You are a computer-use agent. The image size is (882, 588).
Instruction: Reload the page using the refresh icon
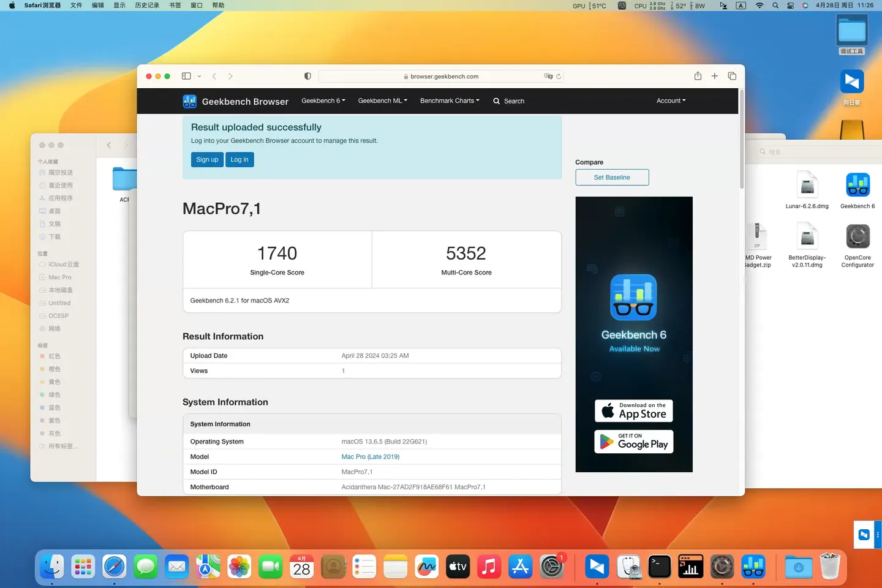559,77
